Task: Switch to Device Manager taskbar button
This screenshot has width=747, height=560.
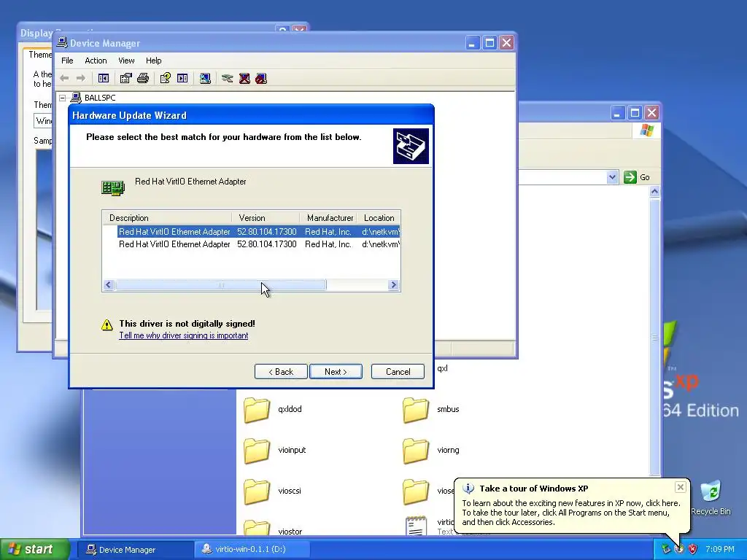Action: (x=135, y=550)
